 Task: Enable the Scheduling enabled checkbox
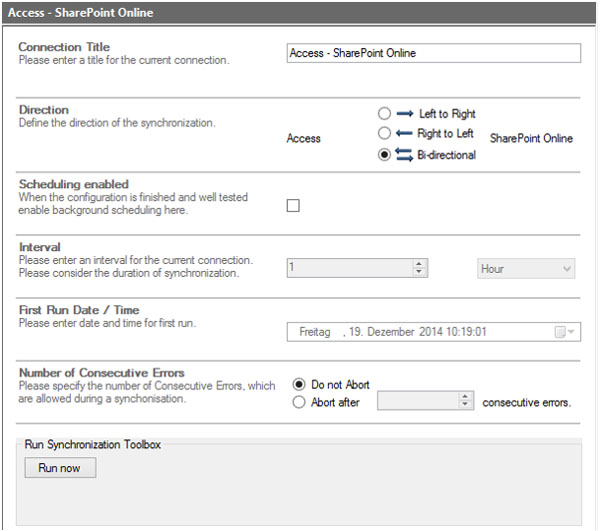pyautogui.click(x=293, y=206)
